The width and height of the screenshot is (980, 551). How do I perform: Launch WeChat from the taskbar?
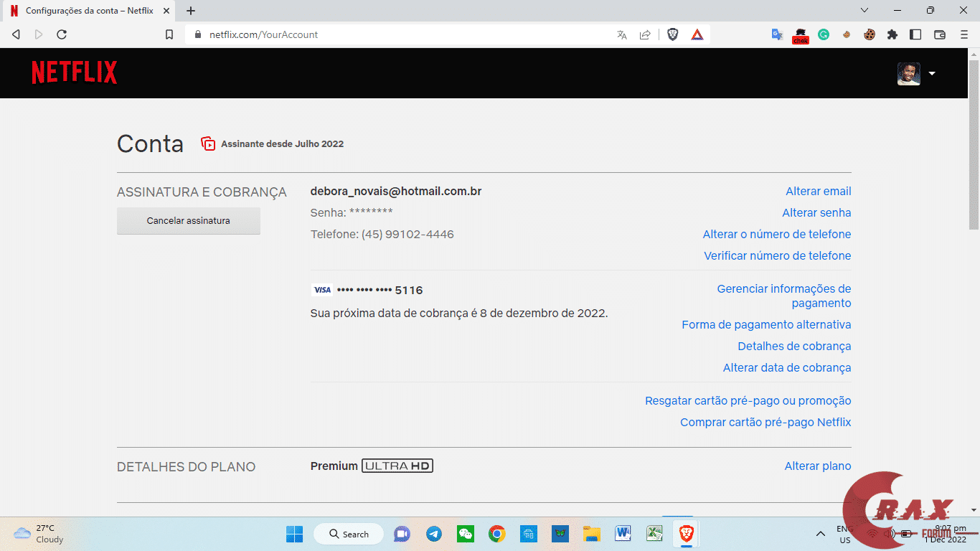(466, 534)
